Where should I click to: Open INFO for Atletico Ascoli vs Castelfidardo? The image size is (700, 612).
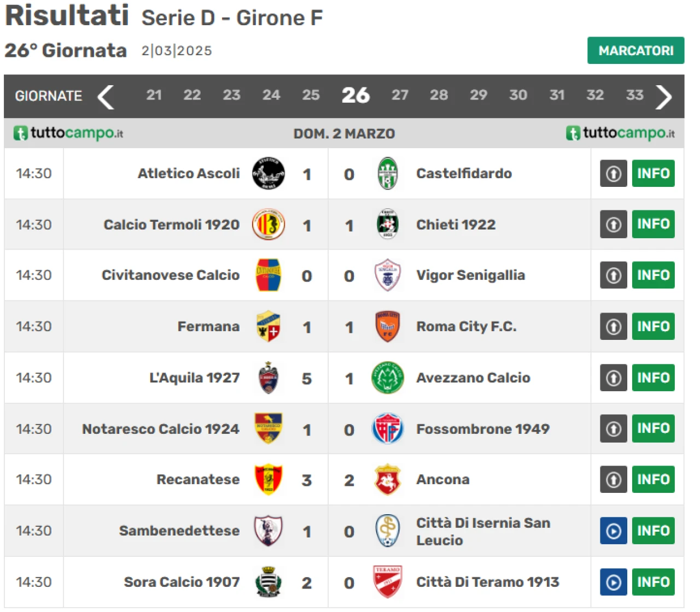pyautogui.click(x=653, y=173)
